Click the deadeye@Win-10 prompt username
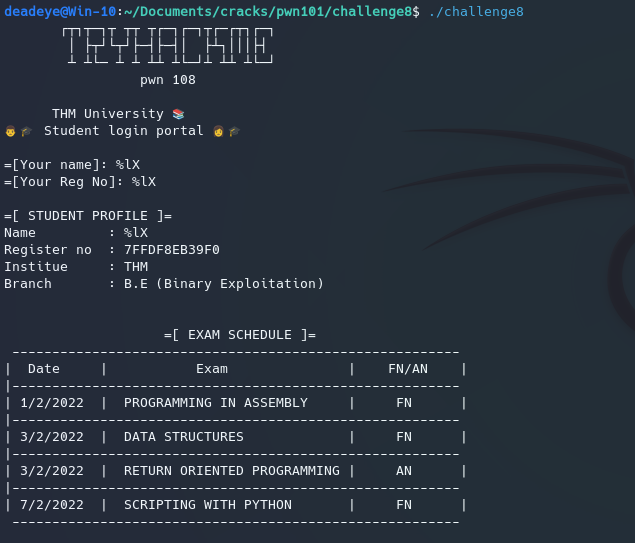The height and width of the screenshot is (543, 635). pyautogui.click(x=59, y=11)
